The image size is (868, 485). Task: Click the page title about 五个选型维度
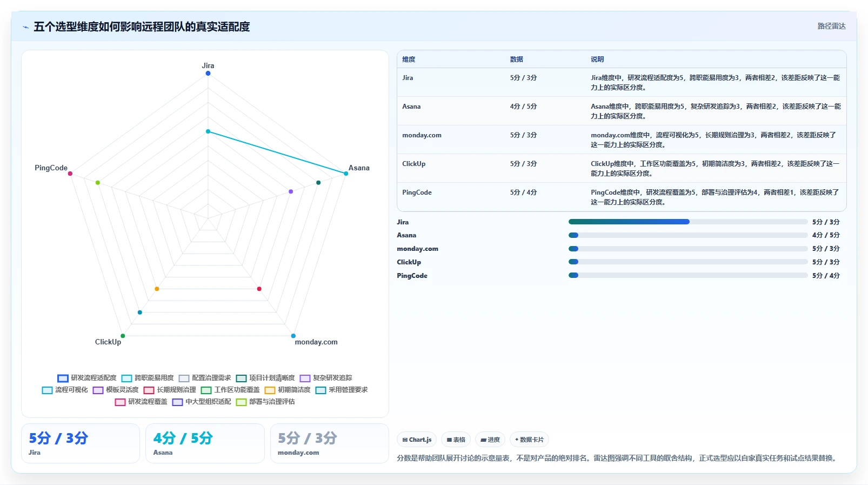(x=142, y=26)
